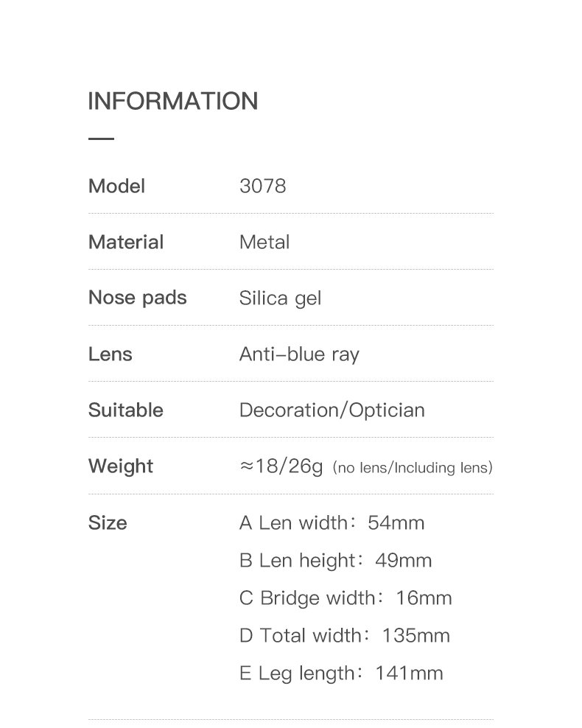This screenshot has height=728, width=582.
Task: Click the model number 3078
Action: click(262, 186)
